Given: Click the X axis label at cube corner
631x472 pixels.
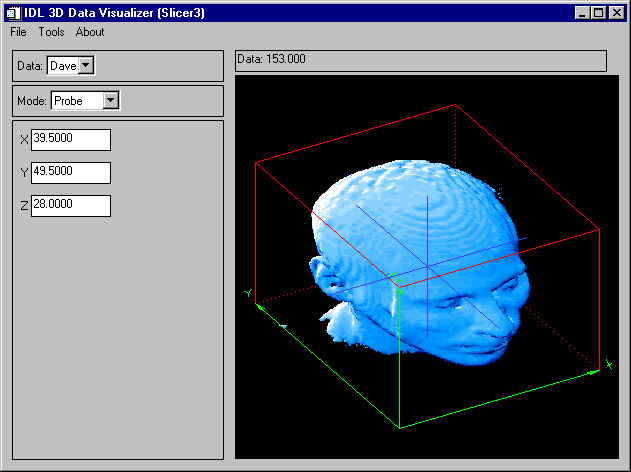Looking at the screenshot, I should pos(609,363).
